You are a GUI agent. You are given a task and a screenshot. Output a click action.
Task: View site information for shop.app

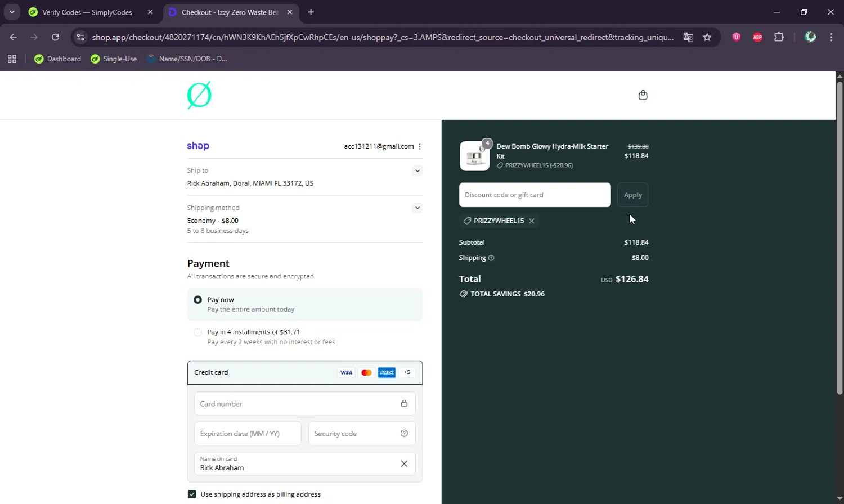[80, 37]
